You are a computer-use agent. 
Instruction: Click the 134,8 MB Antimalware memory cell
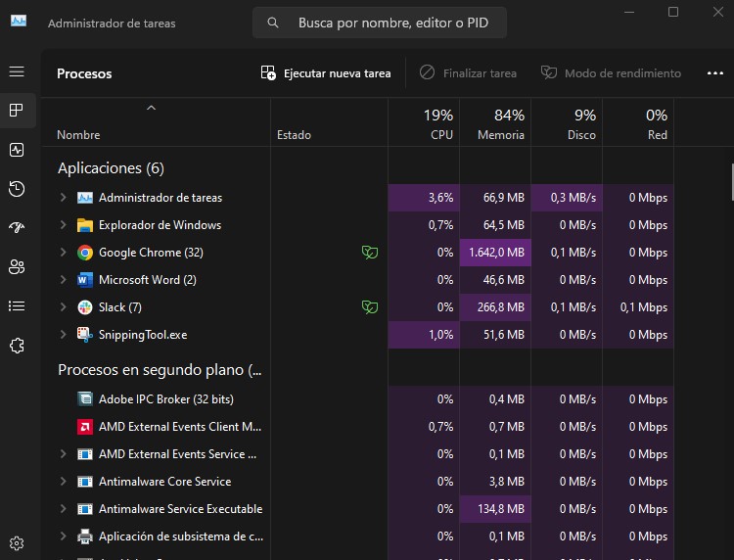coord(495,508)
